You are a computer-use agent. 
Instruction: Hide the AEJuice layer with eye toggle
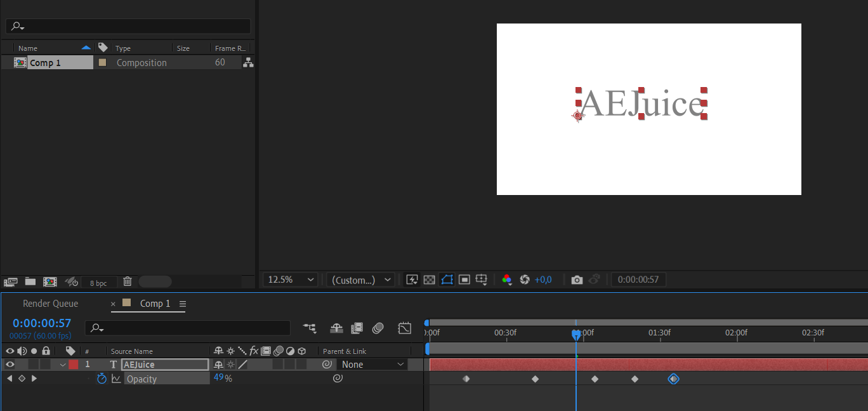(x=10, y=365)
